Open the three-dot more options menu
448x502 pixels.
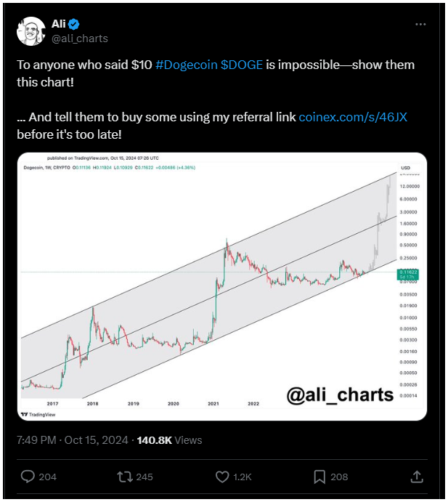[x=420, y=24]
